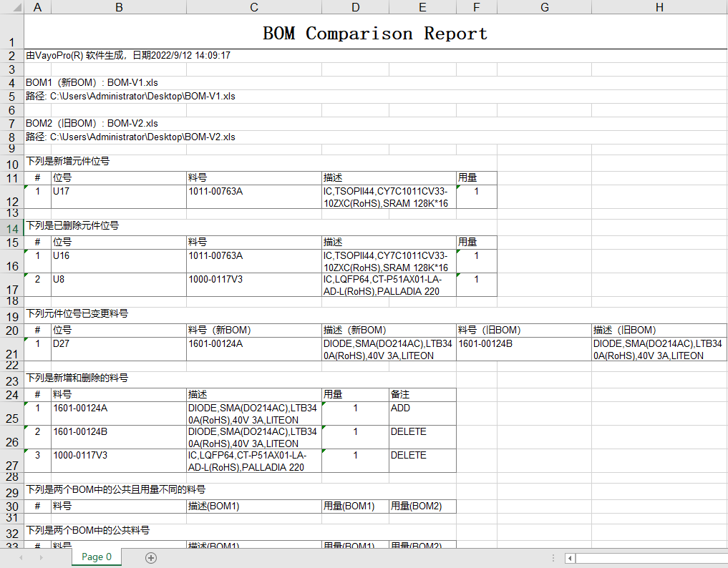
Task: Select the cell containing U17
Action: (x=118, y=192)
